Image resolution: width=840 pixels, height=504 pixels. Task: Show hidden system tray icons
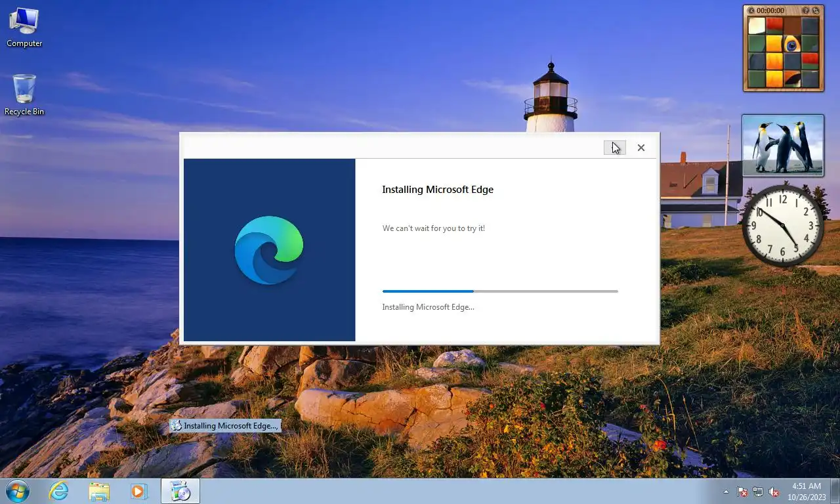[x=726, y=492]
